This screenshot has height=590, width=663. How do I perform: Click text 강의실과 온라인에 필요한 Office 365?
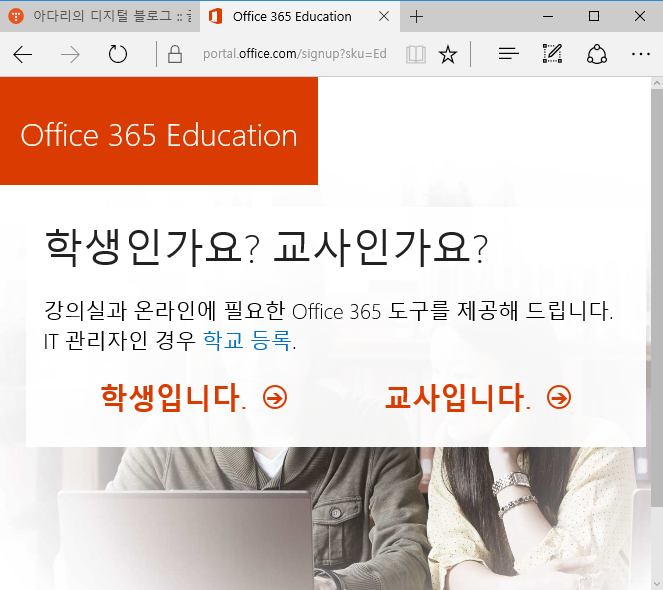click(x=213, y=311)
